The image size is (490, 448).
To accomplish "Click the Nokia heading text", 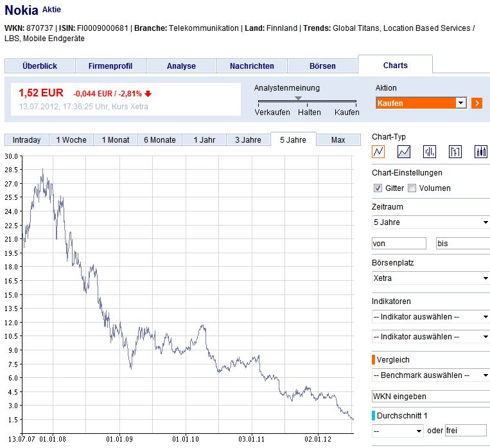I will coord(21,10).
